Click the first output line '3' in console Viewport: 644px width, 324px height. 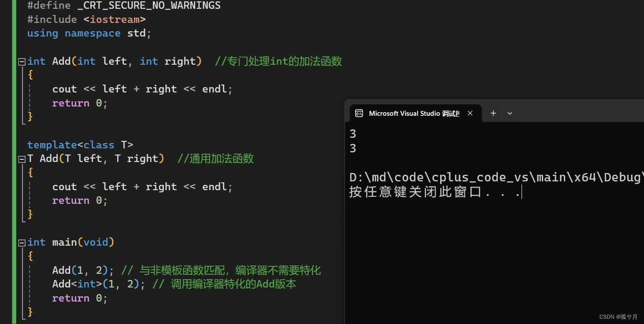pos(353,134)
